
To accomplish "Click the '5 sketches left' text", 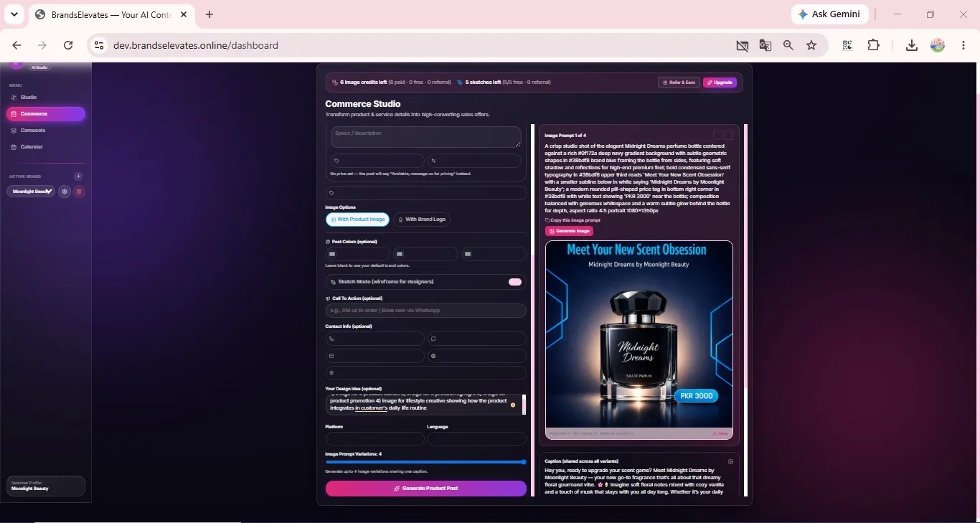I will [483, 83].
